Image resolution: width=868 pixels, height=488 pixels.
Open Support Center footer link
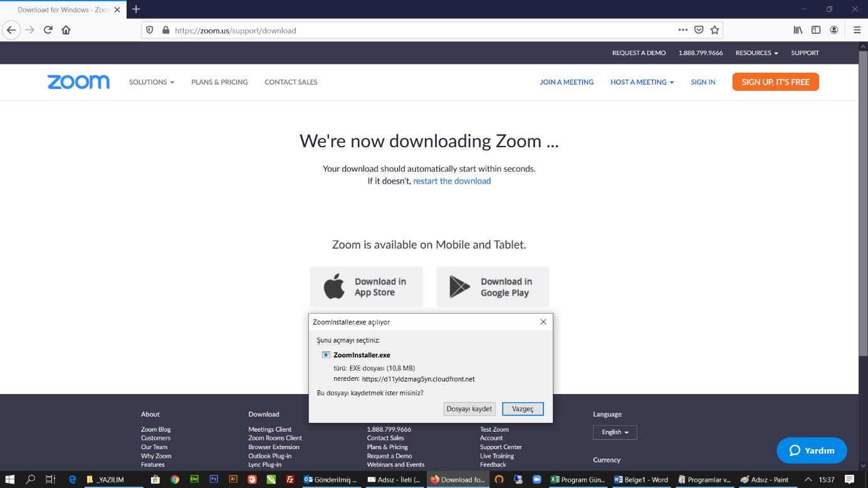point(501,447)
